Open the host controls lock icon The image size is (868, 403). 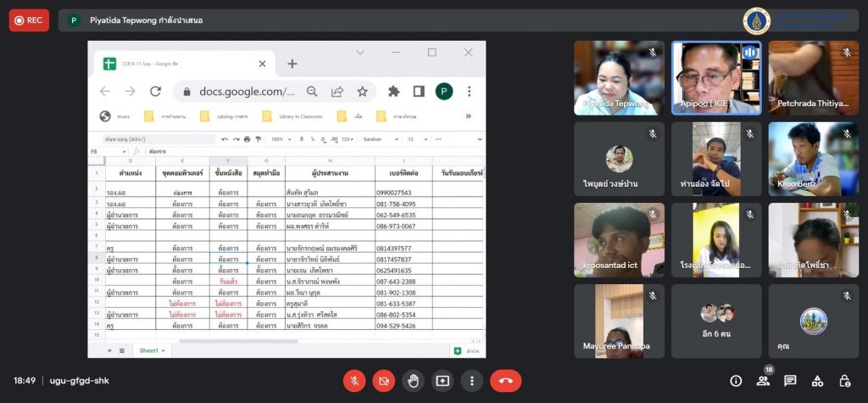[x=844, y=381]
